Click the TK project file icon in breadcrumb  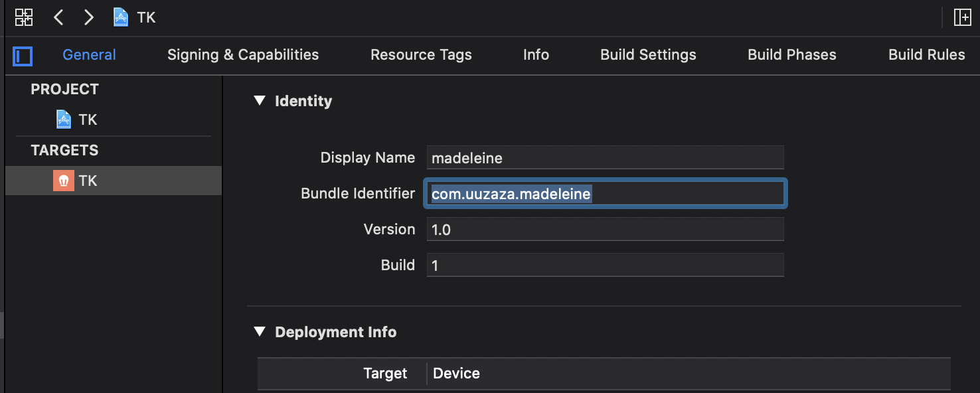[x=121, y=17]
